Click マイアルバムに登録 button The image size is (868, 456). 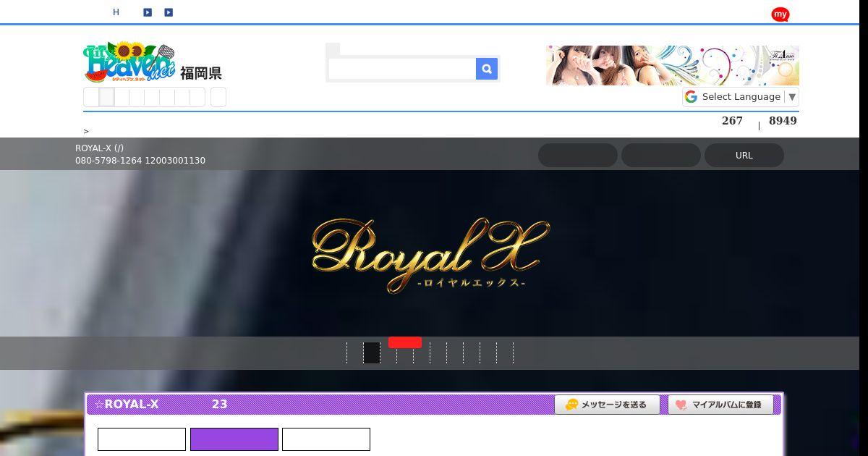pos(720,405)
